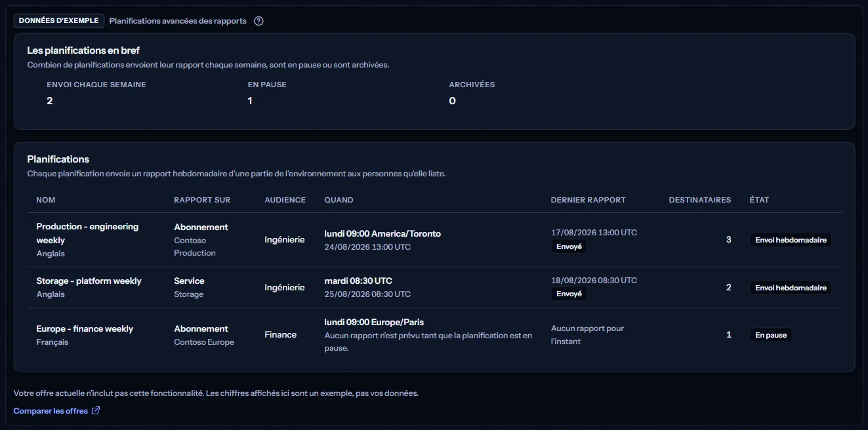Click the external link icon beside Comparer les offres

tap(96, 411)
